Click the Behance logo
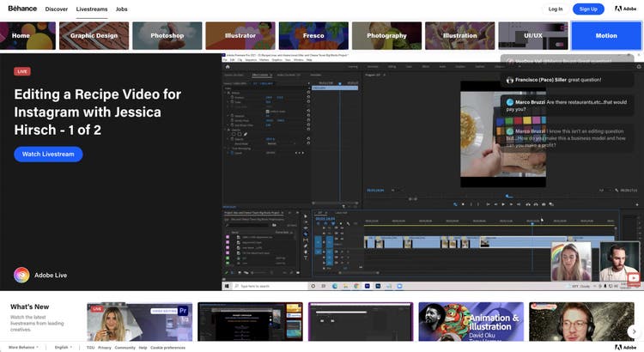 22,9
